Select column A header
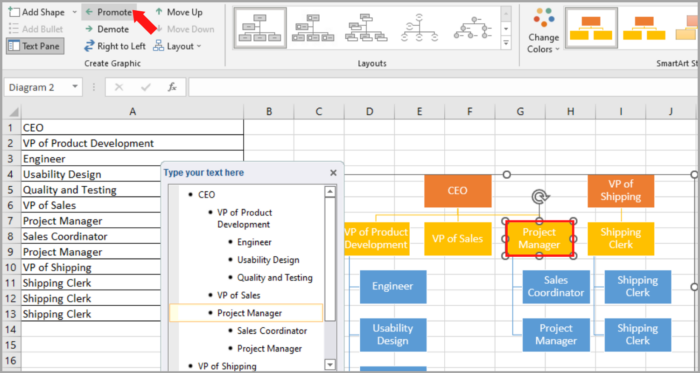 132,112
